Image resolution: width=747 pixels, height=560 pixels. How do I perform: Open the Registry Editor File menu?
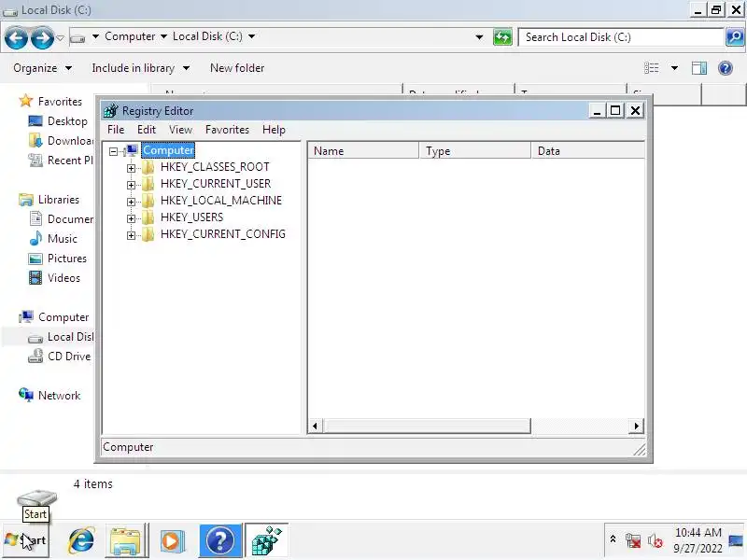(116, 130)
